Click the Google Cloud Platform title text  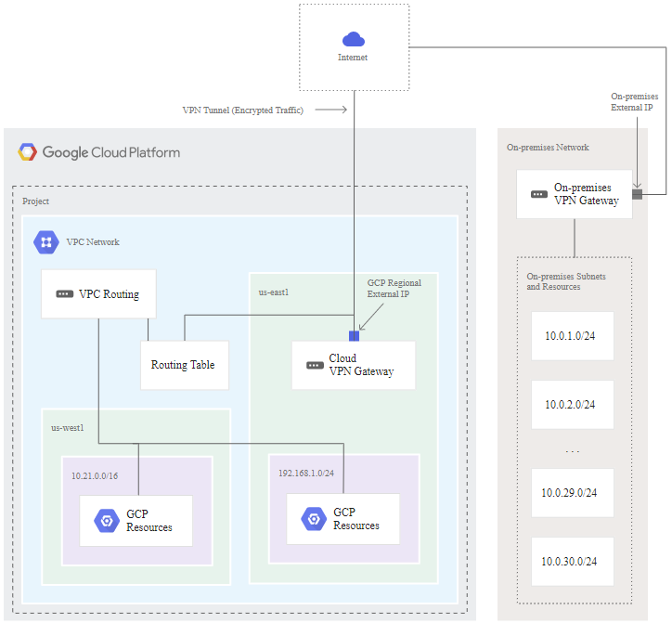click(x=111, y=152)
